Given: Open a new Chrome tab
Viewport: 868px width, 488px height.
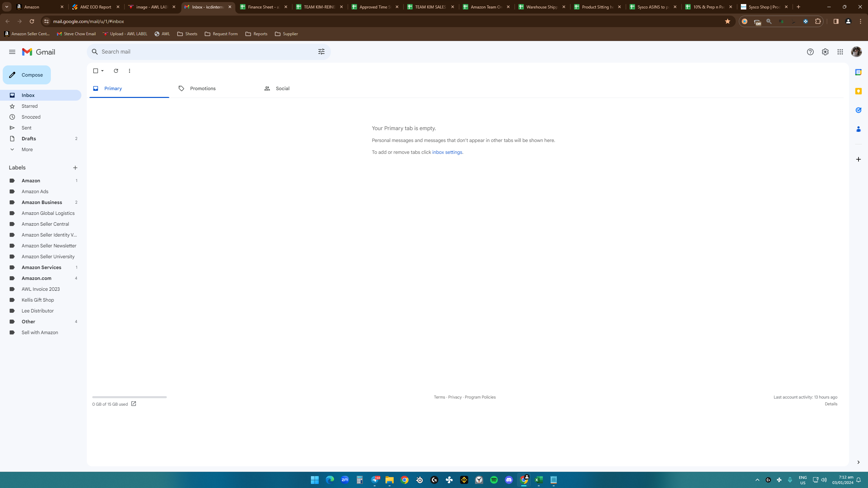Looking at the screenshot, I should [798, 7].
